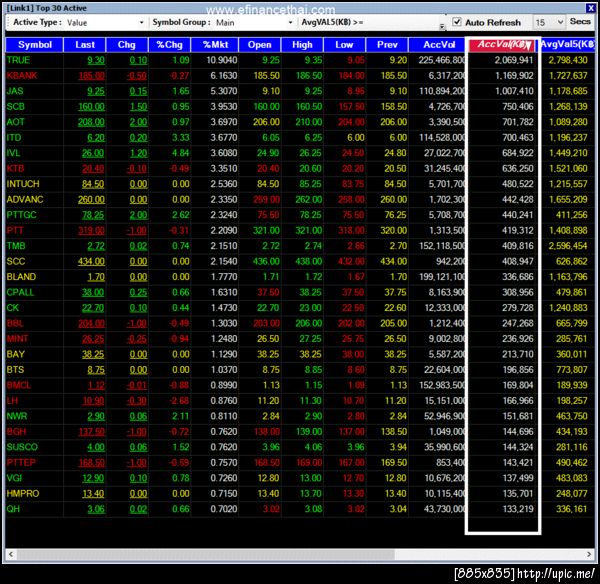600x584 pixels.
Task: Sort by the %Mkt column header
Action: (215, 45)
